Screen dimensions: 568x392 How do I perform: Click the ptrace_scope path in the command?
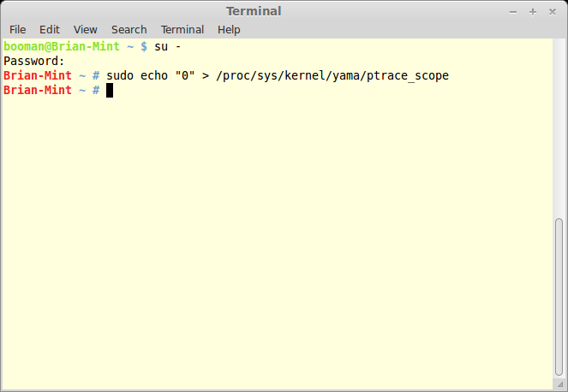[x=332, y=75]
